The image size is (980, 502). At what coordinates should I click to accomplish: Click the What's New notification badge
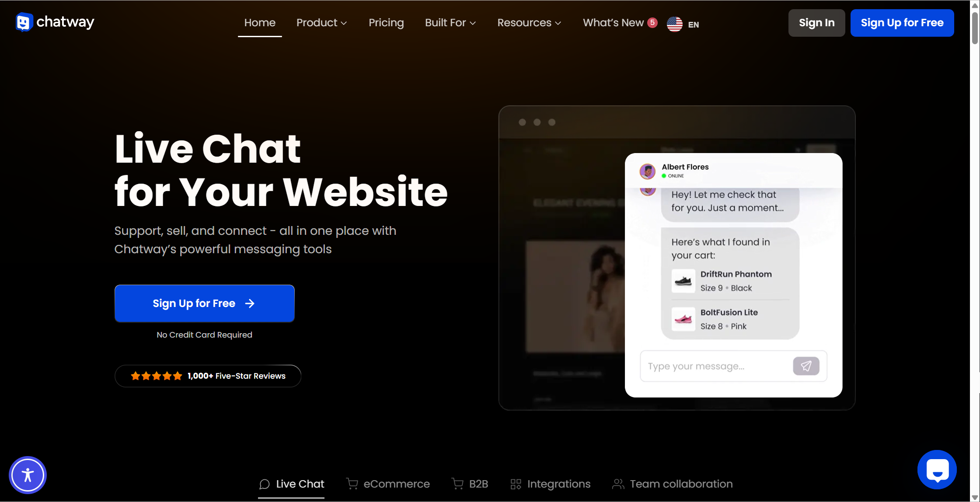point(652,22)
